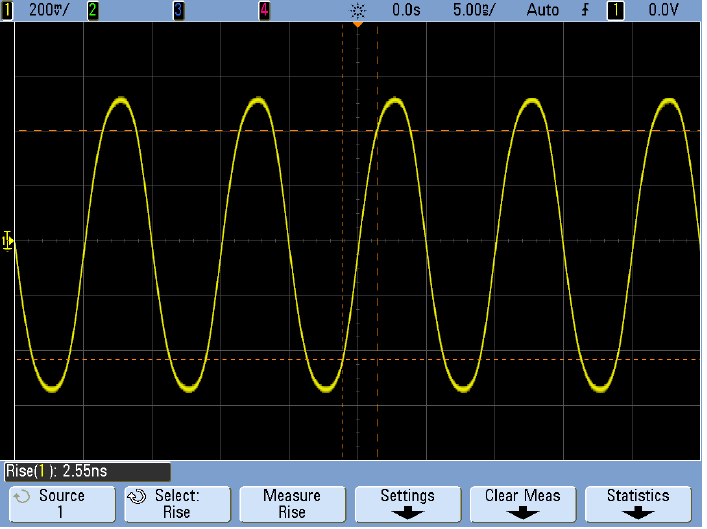Click the orange trigger position triangle marker
The image size is (707, 529).
tap(358, 24)
